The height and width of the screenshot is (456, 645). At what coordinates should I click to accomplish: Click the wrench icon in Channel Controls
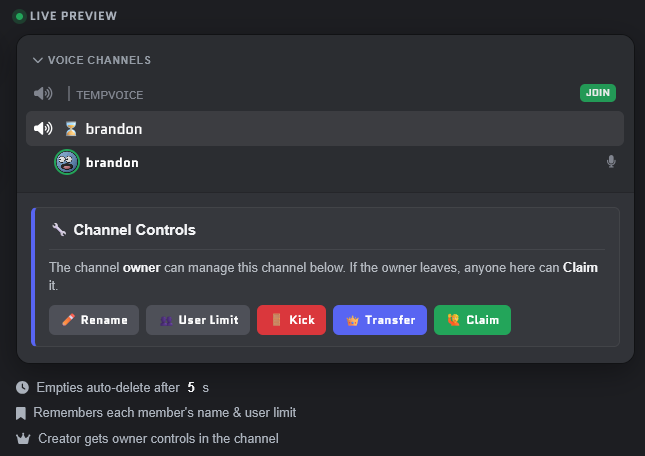[59, 229]
